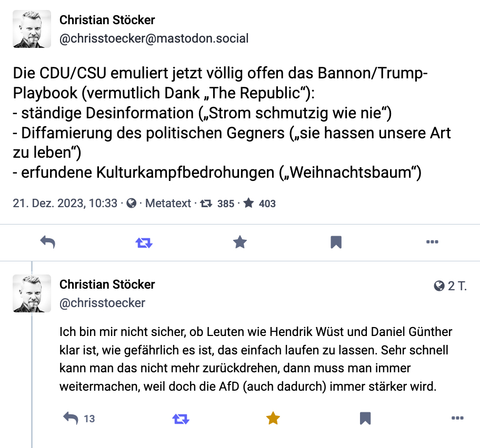The image size is (480, 448).
Task: Bookmark the main CDU/CSU post
Action: click(x=336, y=242)
